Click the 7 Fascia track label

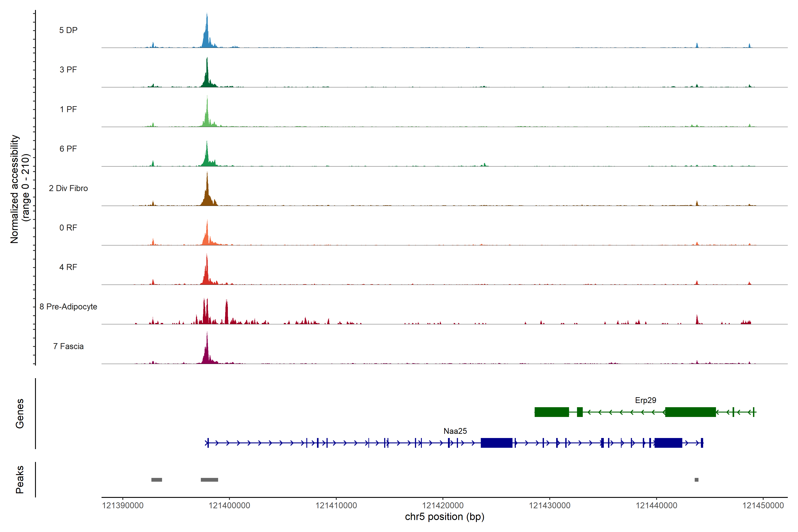pyautogui.click(x=68, y=346)
